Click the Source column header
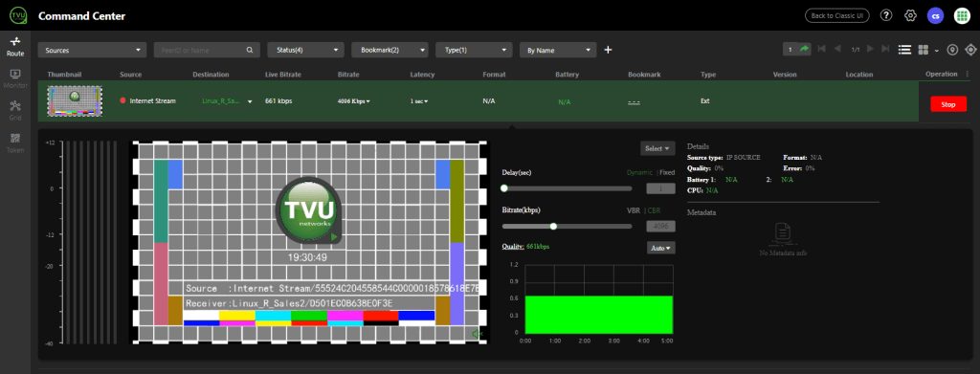 (130, 75)
